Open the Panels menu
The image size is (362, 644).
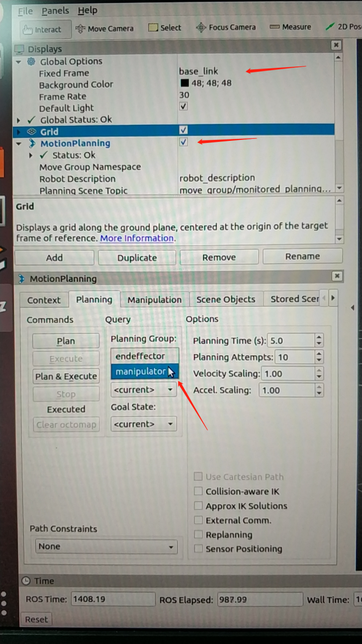click(x=55, y=11)
